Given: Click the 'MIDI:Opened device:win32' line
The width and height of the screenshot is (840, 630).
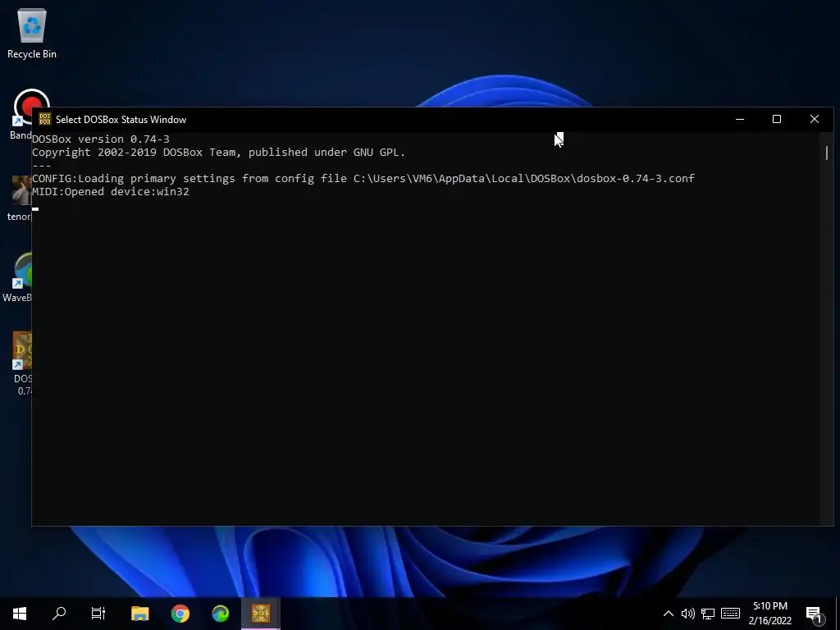Looking at the screenshot, I should (x=111, y=191).
